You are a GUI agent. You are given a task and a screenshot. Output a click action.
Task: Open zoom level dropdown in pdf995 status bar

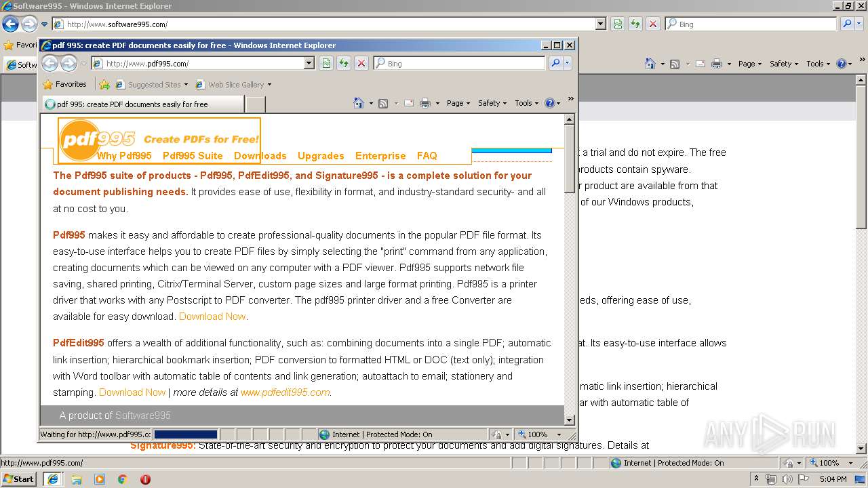(x=559, y=434)
